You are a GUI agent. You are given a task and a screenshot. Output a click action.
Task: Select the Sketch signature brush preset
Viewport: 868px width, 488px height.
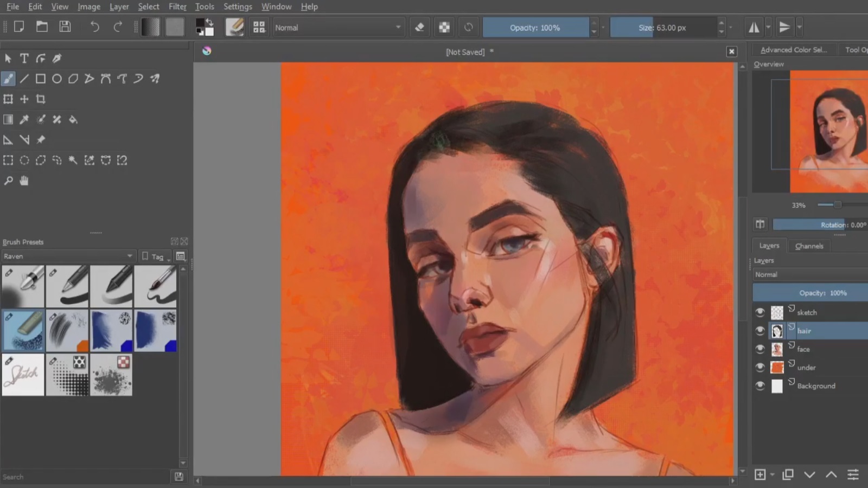coord(23,375)
